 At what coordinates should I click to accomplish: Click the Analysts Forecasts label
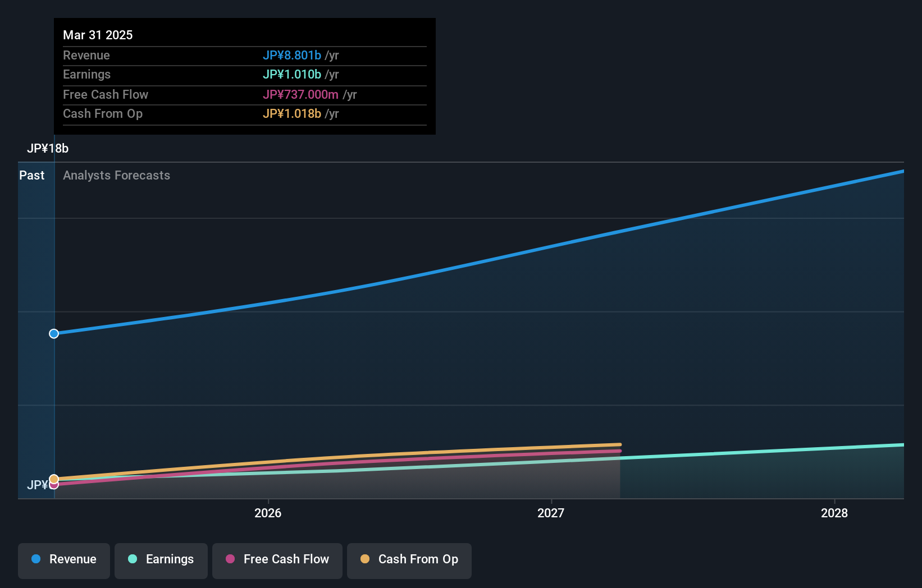click(x=116, y=175)
